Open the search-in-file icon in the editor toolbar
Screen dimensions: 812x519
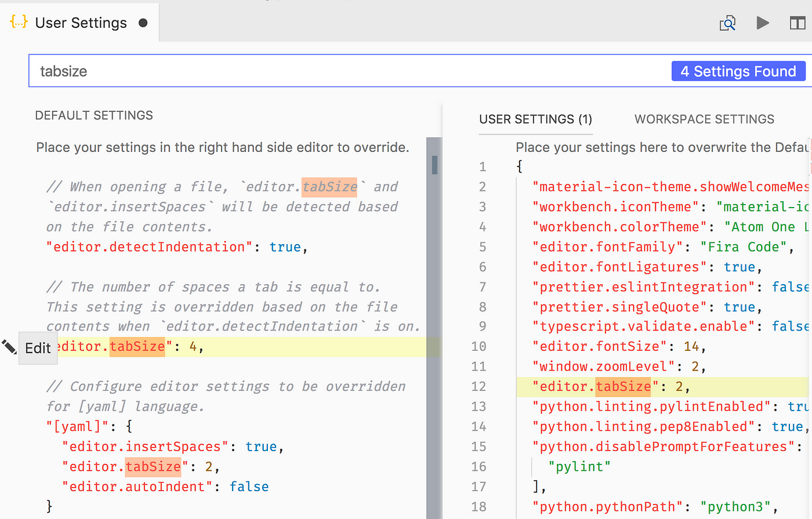[727, 23]
